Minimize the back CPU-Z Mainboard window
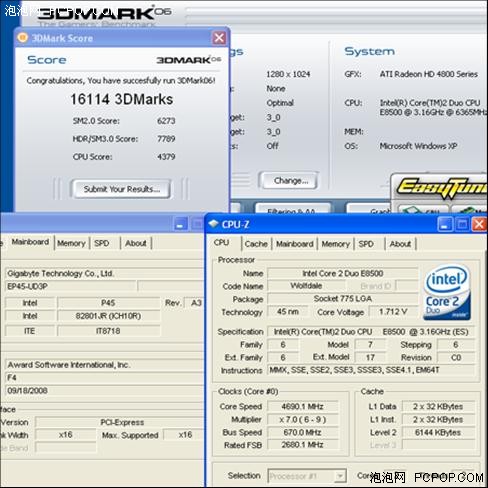 click(181, 224)
